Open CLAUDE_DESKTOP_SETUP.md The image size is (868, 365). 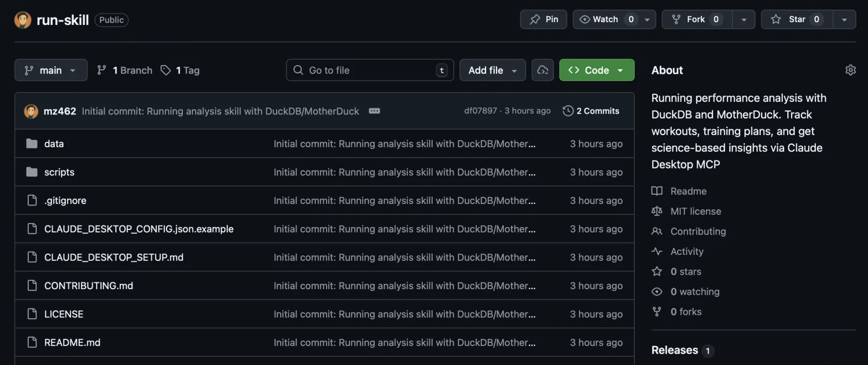[114, 257]
